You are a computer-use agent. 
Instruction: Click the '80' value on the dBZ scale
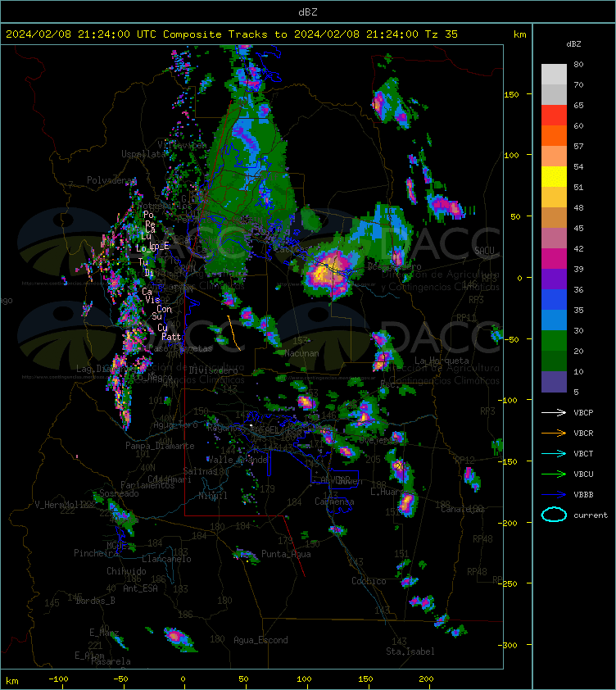(578, 64)
